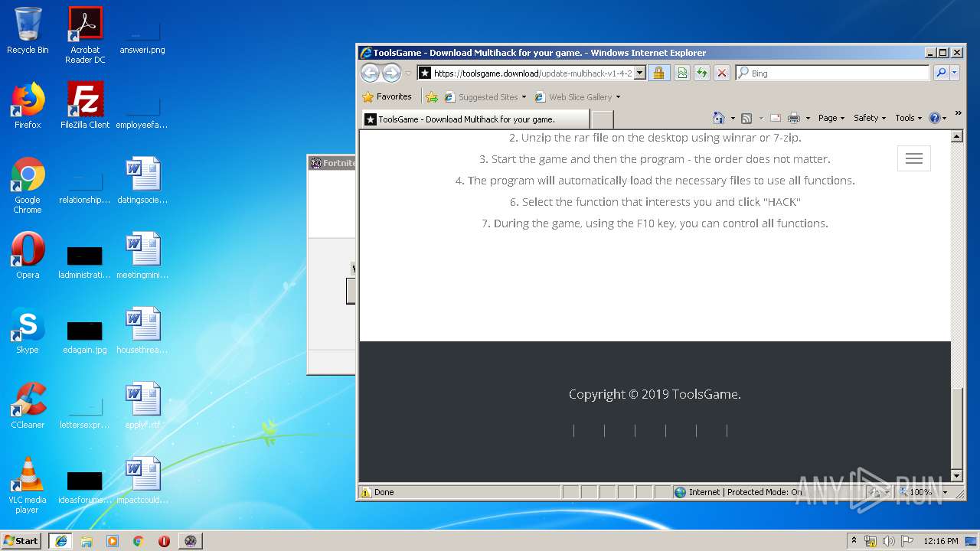This screenshot has height=551, width=980.
Task: Show hidden tray icons arrow
Action: [x=854, y=540]
